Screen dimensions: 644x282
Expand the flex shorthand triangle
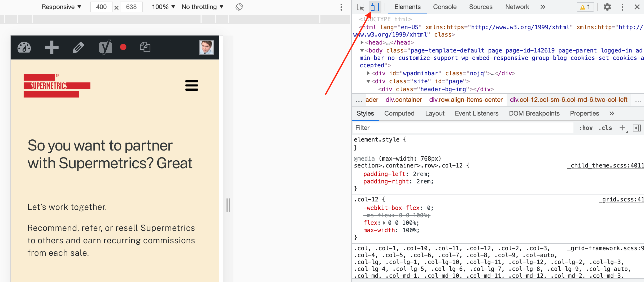pyautogui.click(x=384, y=223)
